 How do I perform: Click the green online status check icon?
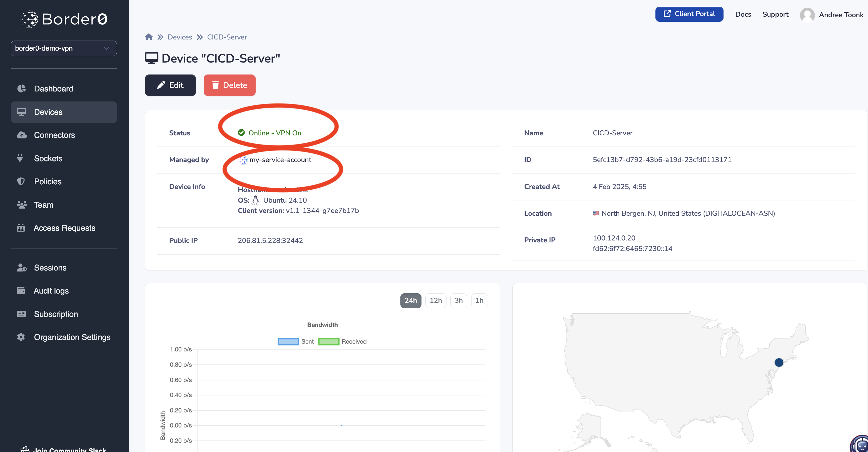241,133
